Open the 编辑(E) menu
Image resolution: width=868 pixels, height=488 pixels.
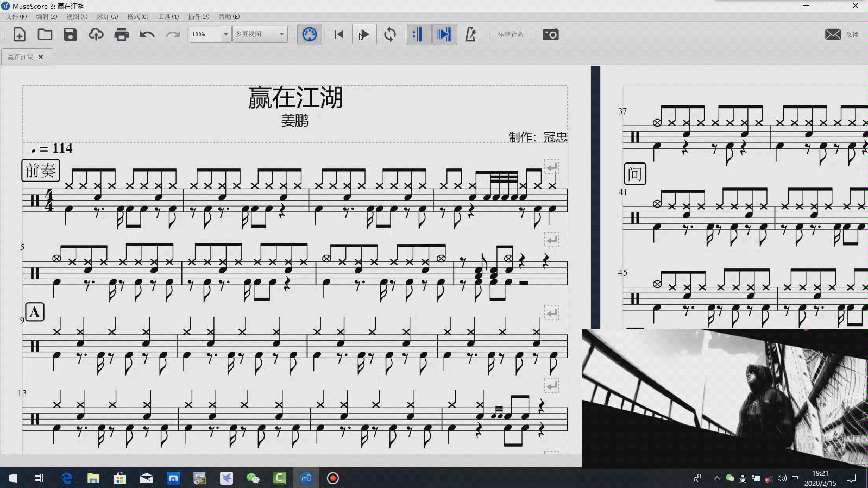pyautogui.click(x=46, y=17)
